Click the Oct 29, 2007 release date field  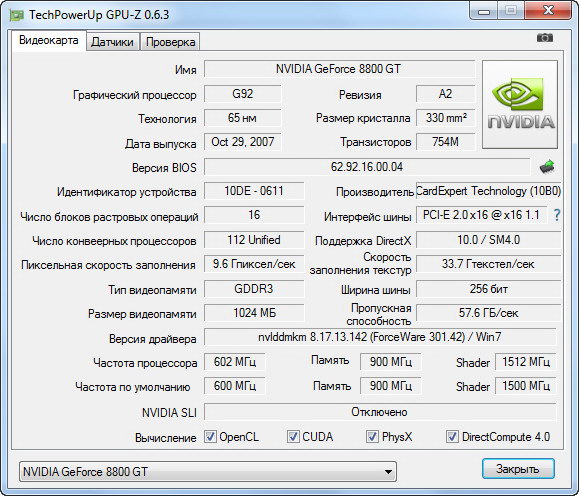coord(243,142)
